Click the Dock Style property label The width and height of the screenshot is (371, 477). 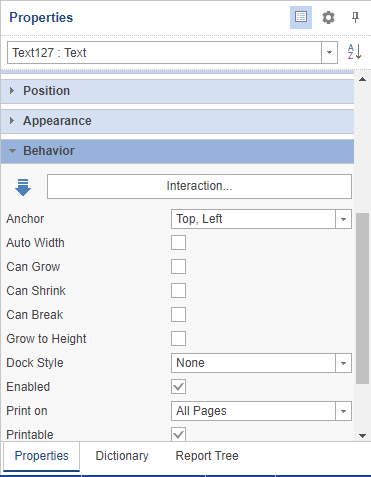tap(35, 363)
